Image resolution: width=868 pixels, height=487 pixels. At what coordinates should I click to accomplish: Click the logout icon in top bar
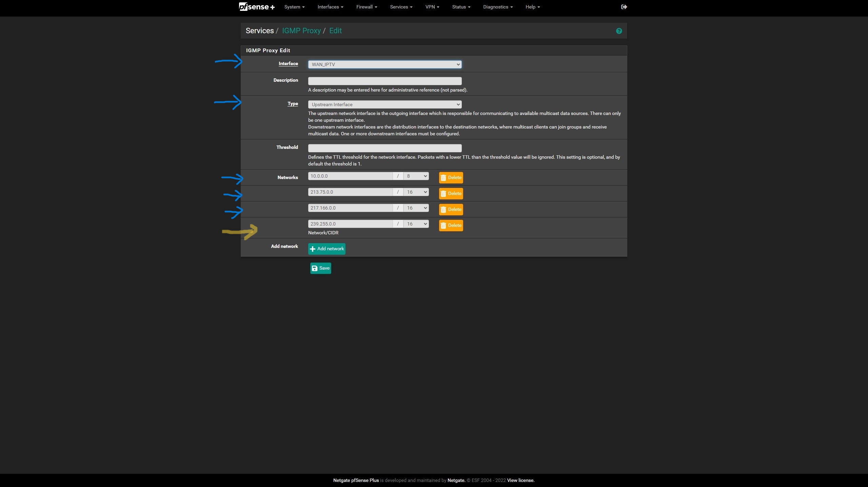point(624,7)
